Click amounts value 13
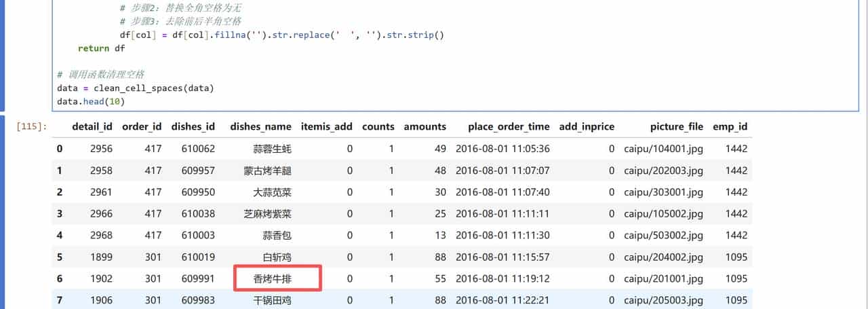 (x=440, y=236)
